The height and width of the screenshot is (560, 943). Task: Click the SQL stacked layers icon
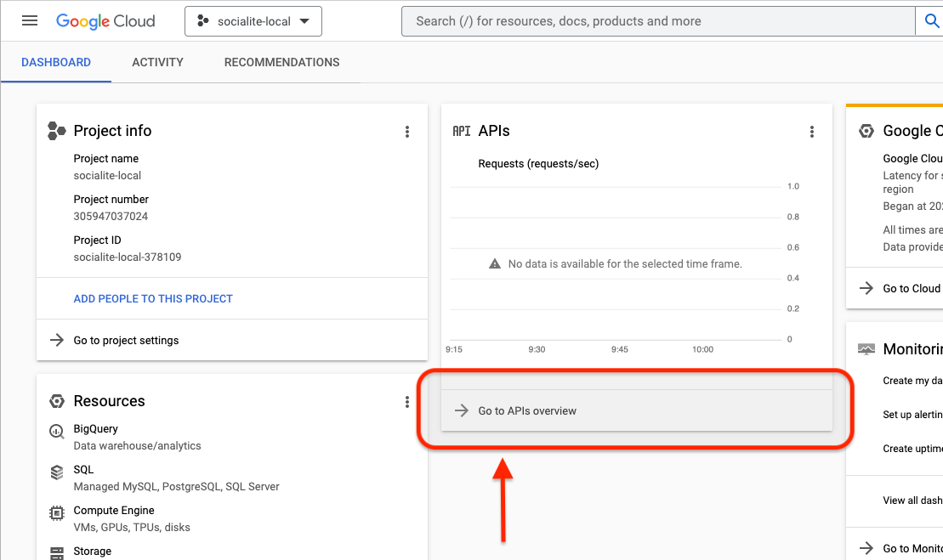(56, 472)
